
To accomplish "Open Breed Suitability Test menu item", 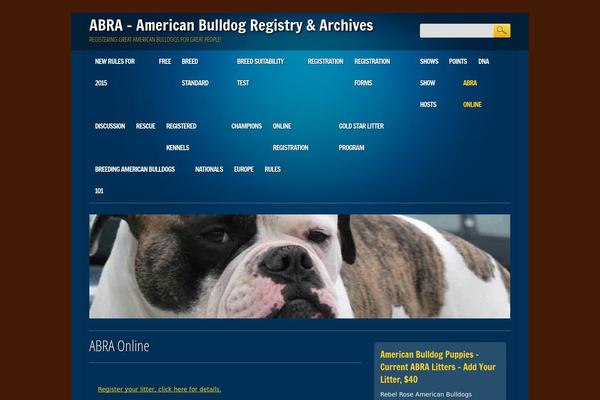I will point(260,72).
